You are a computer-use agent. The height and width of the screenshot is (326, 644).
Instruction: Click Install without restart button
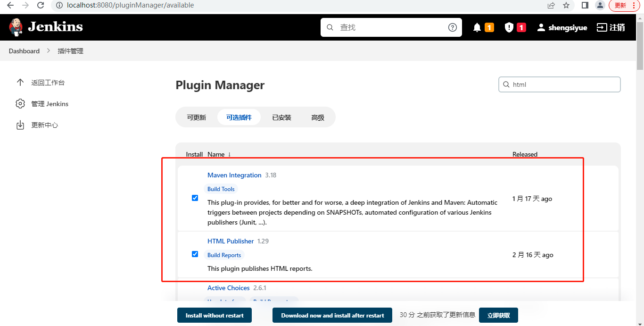(x=215, y=315)
